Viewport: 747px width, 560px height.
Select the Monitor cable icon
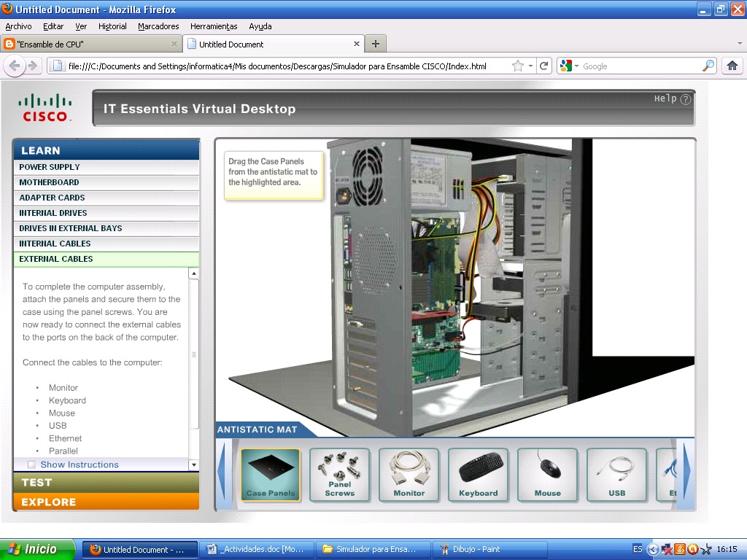[409, 475]
